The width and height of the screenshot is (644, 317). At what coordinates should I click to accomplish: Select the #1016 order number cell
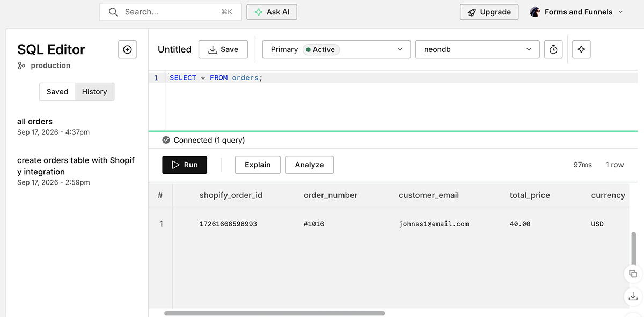[314, 224]
